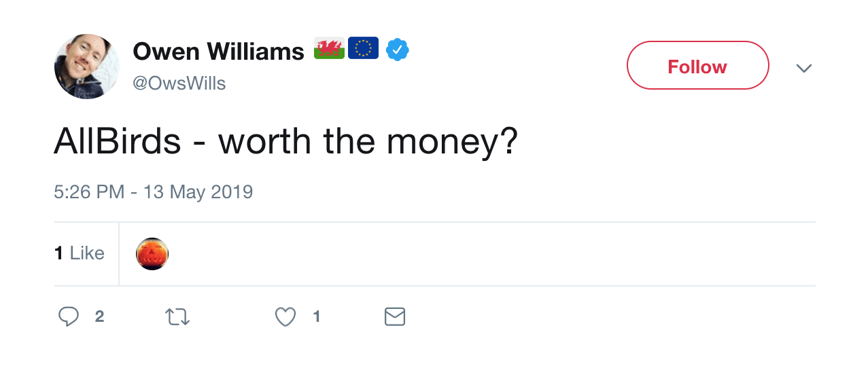Click the reply count number 2
Image resolution: width=868 pixels, height=368 pixels.
click(x=99, y=316)
